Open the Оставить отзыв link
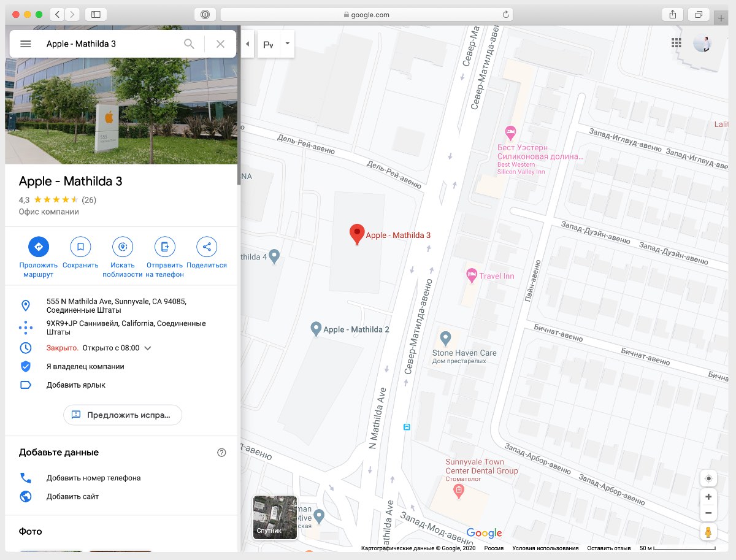This screenshot has height=560, width=736. (x=609, y=548)
